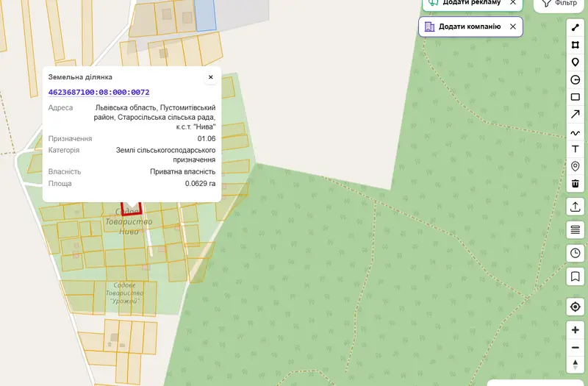Click the purpose code 01.06

[207, 138]
